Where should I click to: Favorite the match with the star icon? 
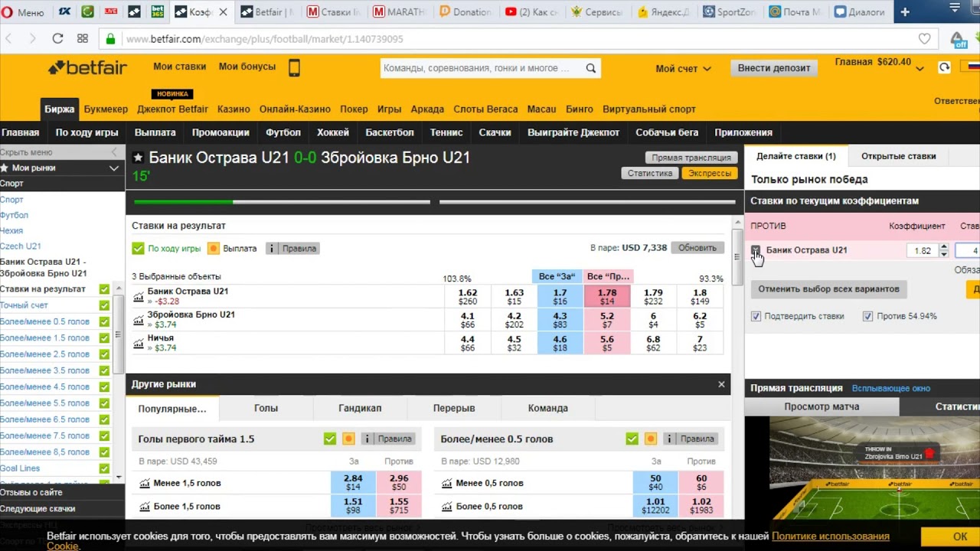pos(138,158)
